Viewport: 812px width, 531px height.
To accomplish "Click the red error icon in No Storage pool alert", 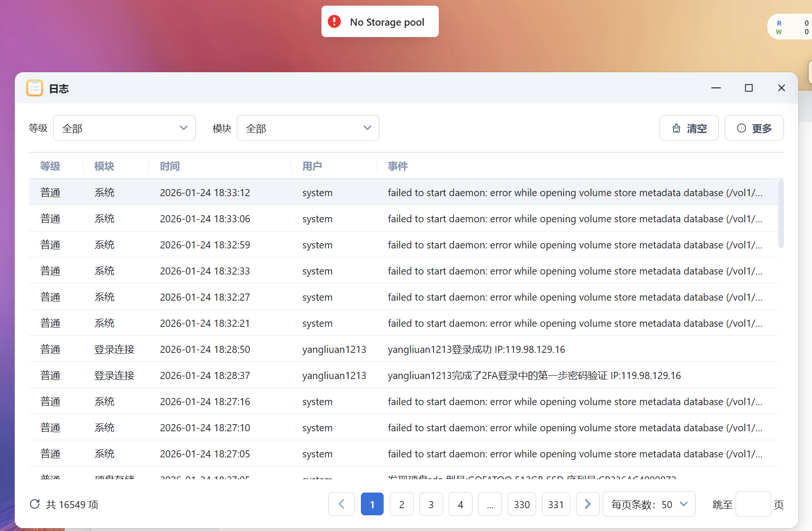I will [x=334, y=21].
